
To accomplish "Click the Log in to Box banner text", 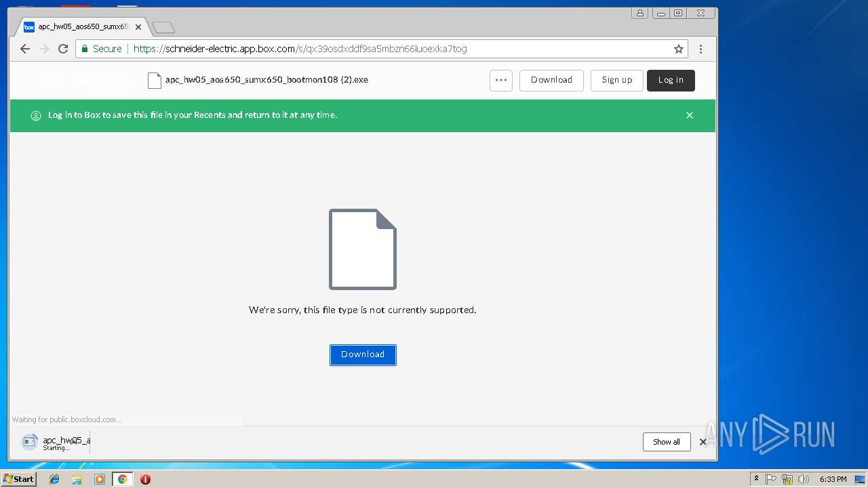I will [x=193, y=115].
